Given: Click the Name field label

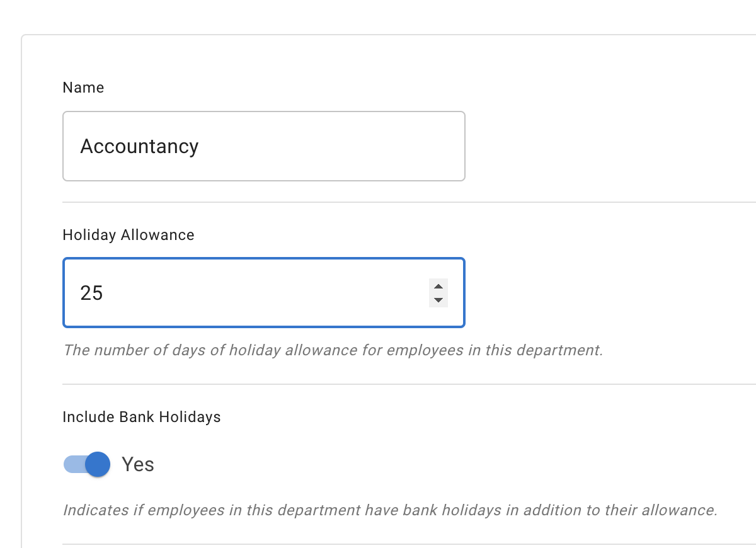Looking at the screenshot, I should click(x=83, y=88).
